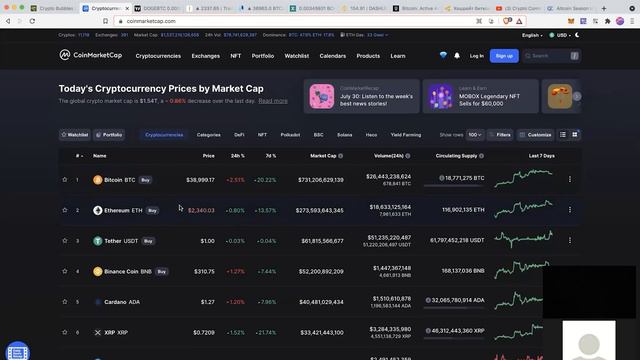640x360 pixels.
Task: Click the browser bookmark icon
Action: tap(106, 21)
